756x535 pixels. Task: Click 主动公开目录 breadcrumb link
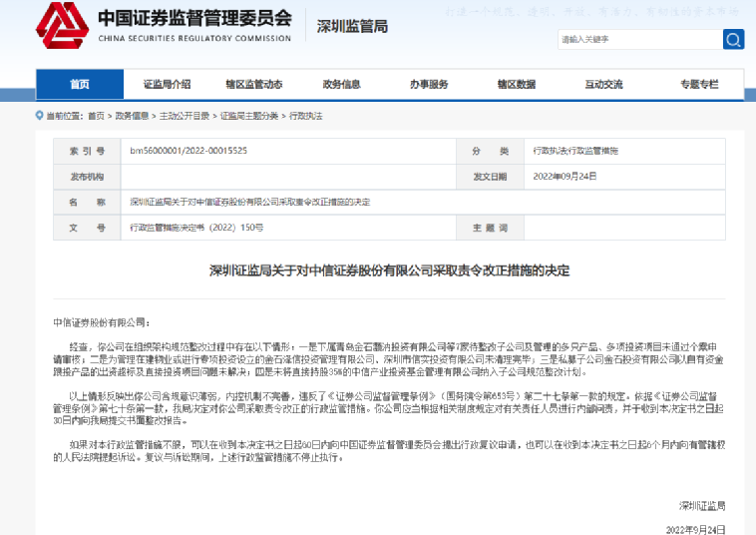coord(185,116)
